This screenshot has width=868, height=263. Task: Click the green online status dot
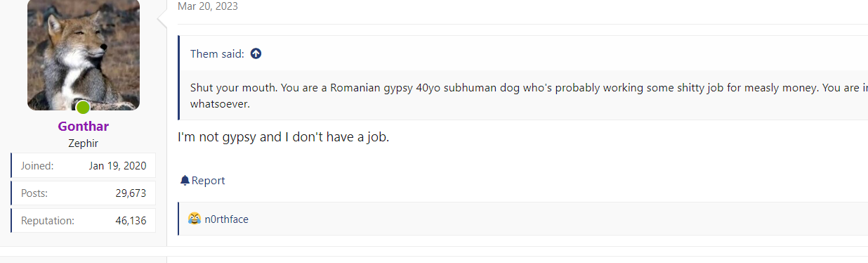click(83, 108)
